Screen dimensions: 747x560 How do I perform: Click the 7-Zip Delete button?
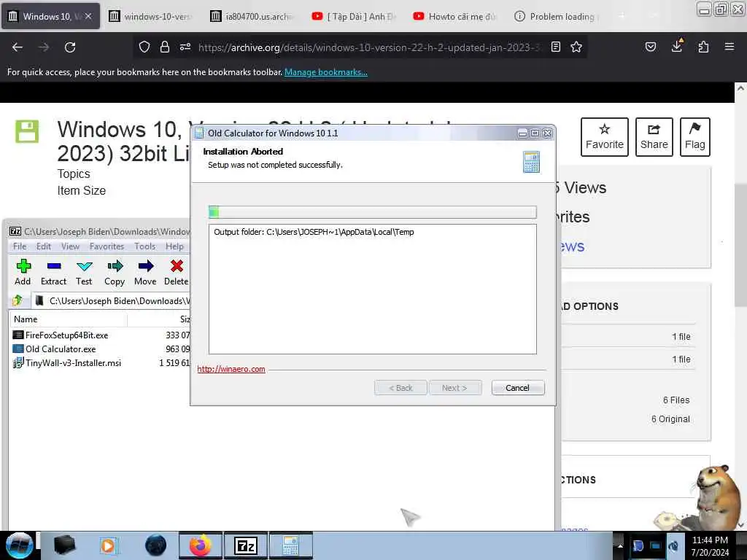177,273
